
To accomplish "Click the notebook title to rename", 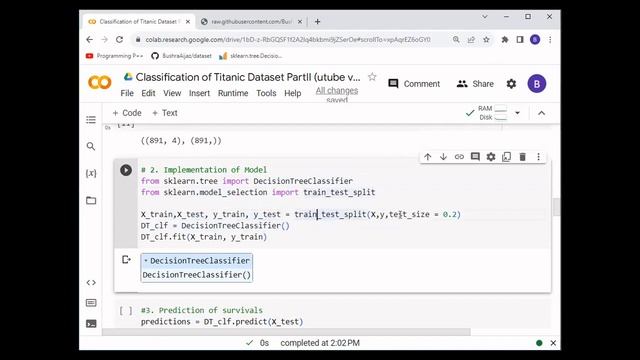I will (x=248, y=77).
